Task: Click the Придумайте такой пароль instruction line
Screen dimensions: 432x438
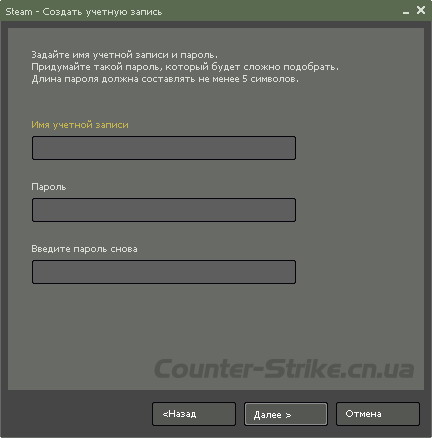Action: pos(185,67)
